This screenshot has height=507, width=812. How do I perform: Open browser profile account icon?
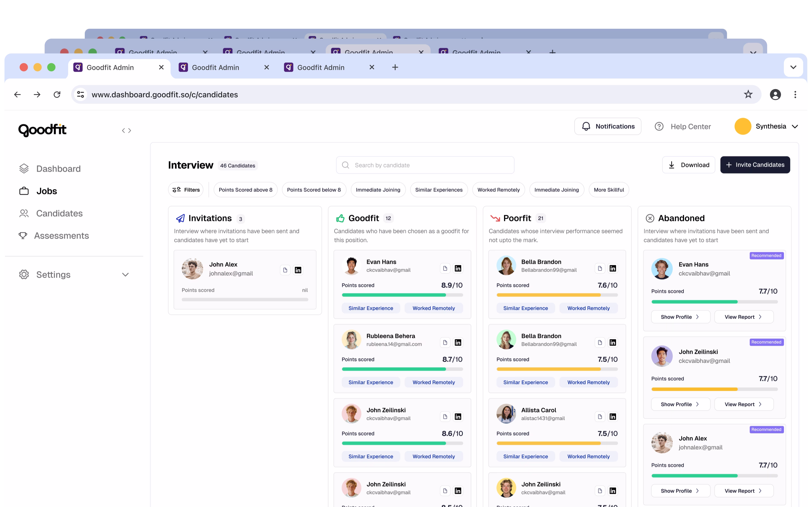pos(775,95)
